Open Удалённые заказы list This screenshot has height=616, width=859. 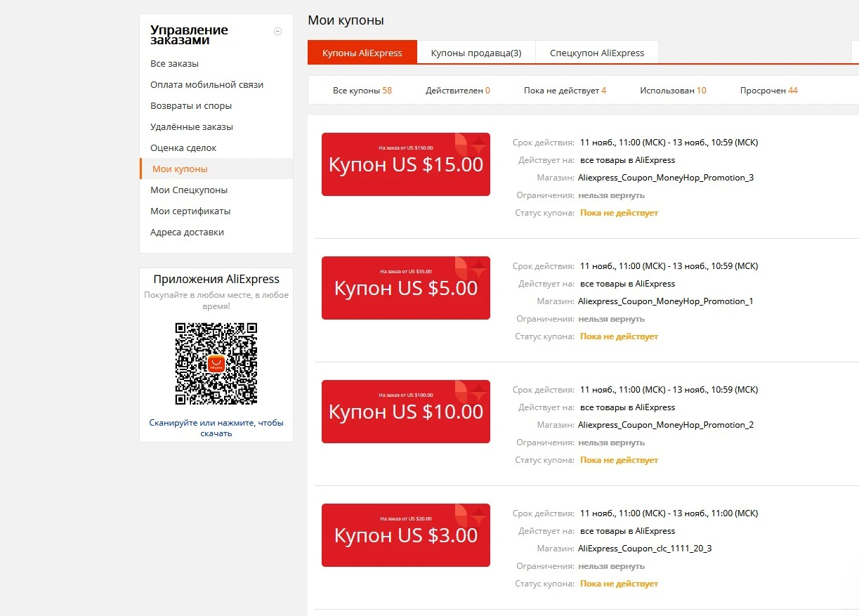pos(192,127)
